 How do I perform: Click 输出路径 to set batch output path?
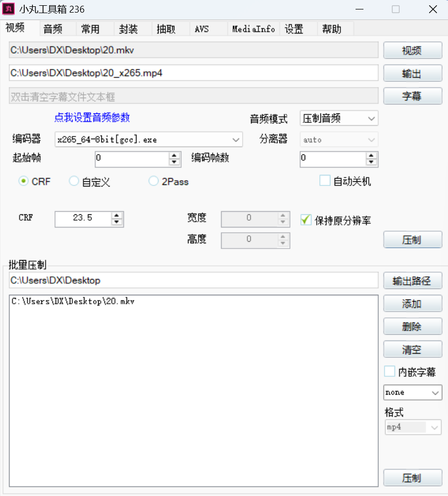412,280
